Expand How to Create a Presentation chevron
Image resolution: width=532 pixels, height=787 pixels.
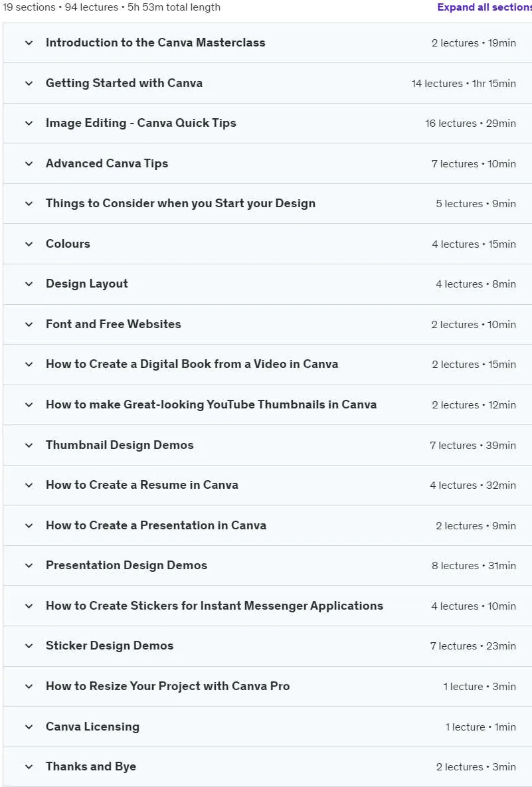tap(29, 525)
